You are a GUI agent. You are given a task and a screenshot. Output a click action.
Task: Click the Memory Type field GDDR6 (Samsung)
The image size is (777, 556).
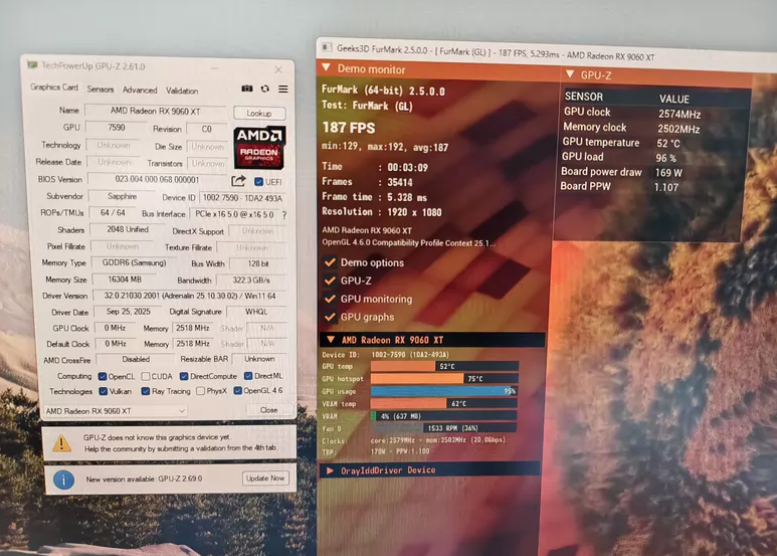pos(134,263)
